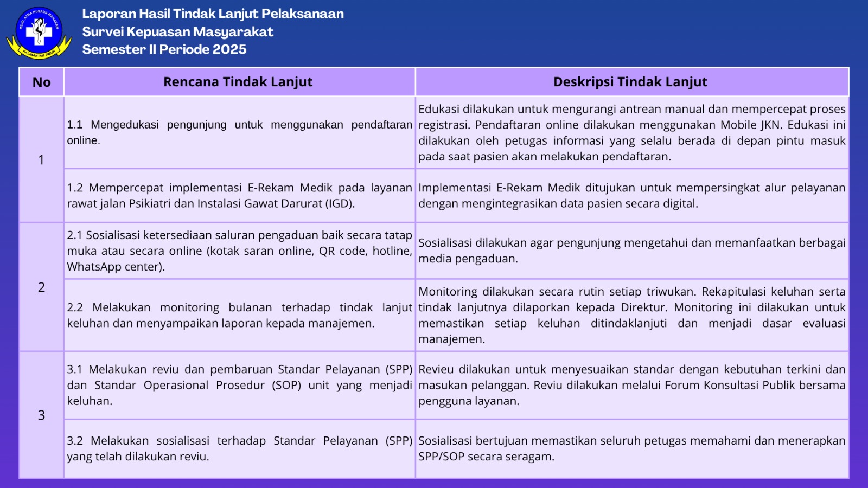Select the description "Sosialisasi bertujuan memastikan seluruh petugas"
The image size is (868, 488).
coord(632,448)
